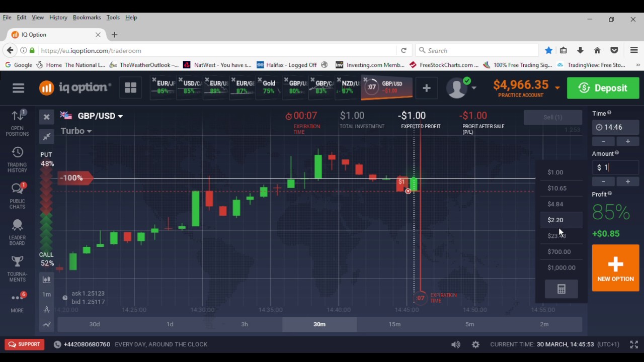Increase expiration time with plus
Viewport: 644px width, 362px height.
coord(627,142)
